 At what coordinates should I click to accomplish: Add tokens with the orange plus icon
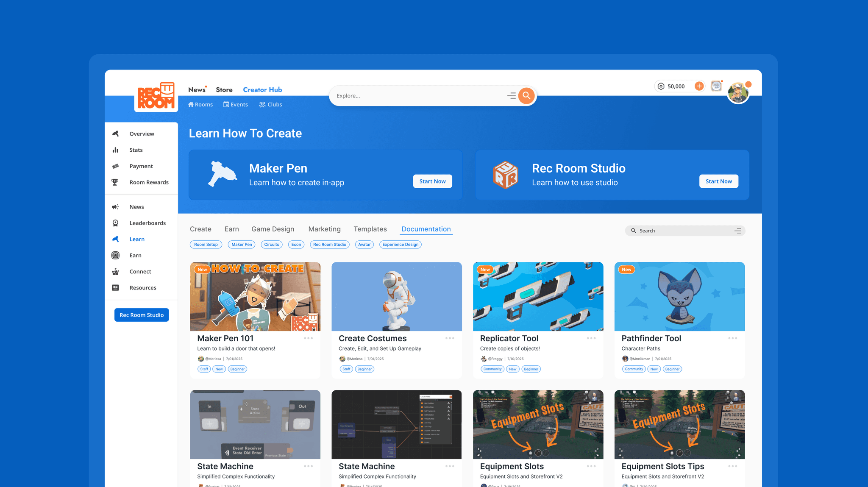pyautogui.click(x=699, y=86)
